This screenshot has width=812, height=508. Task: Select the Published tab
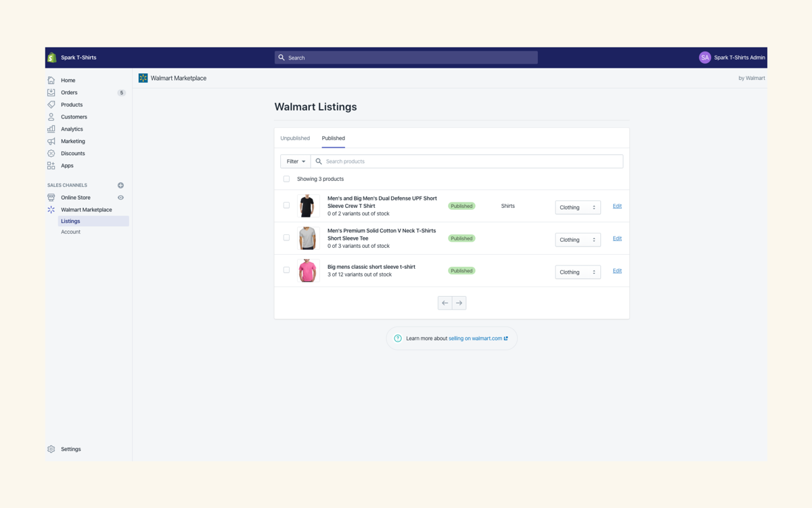334,138
